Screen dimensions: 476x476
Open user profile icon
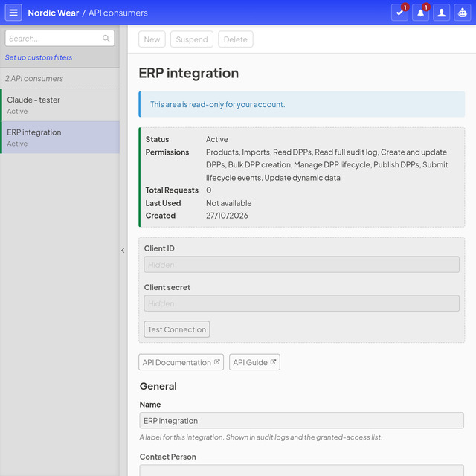coord(441,13)
